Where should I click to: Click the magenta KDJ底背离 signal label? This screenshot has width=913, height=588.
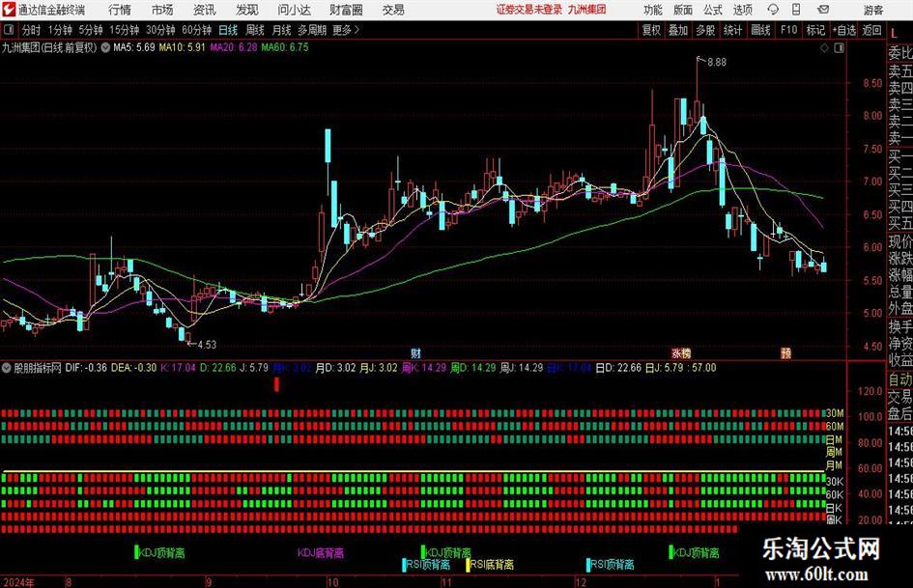(x=320, y=552)
